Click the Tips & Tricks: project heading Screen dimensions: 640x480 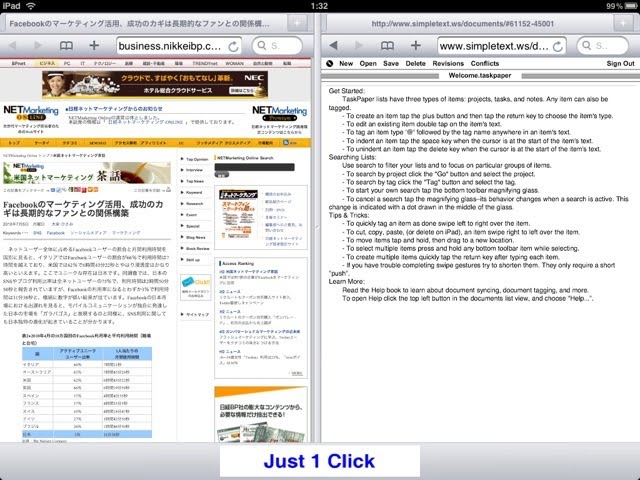pos(349,215)
